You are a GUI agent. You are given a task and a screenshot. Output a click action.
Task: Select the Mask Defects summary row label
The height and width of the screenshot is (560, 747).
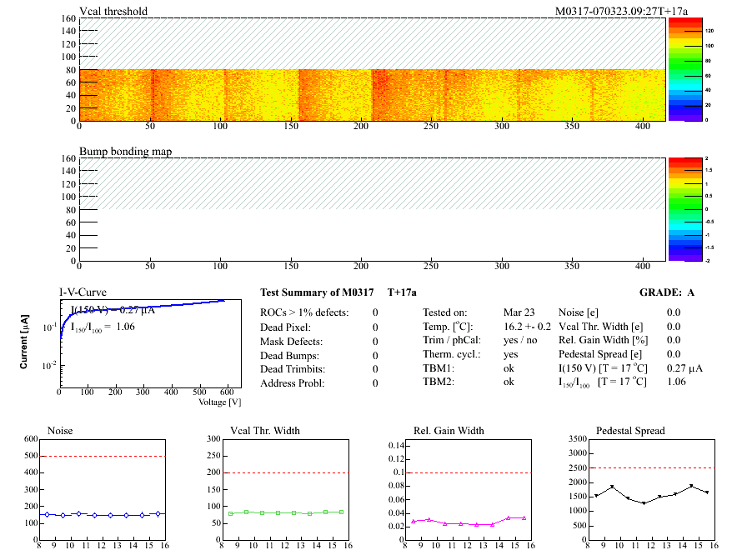pyautogui.click(x=290, y=341)
